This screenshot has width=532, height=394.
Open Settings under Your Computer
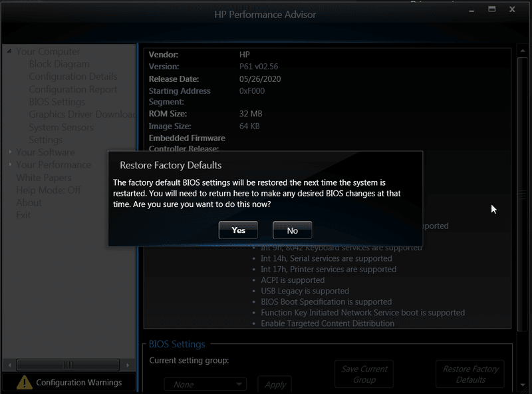(45, 140)
